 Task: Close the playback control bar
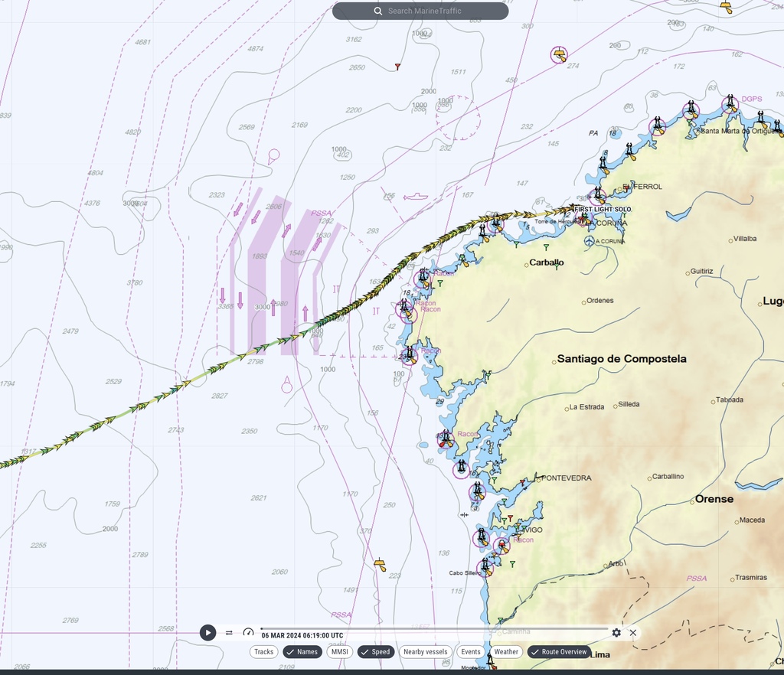[633, 633]
